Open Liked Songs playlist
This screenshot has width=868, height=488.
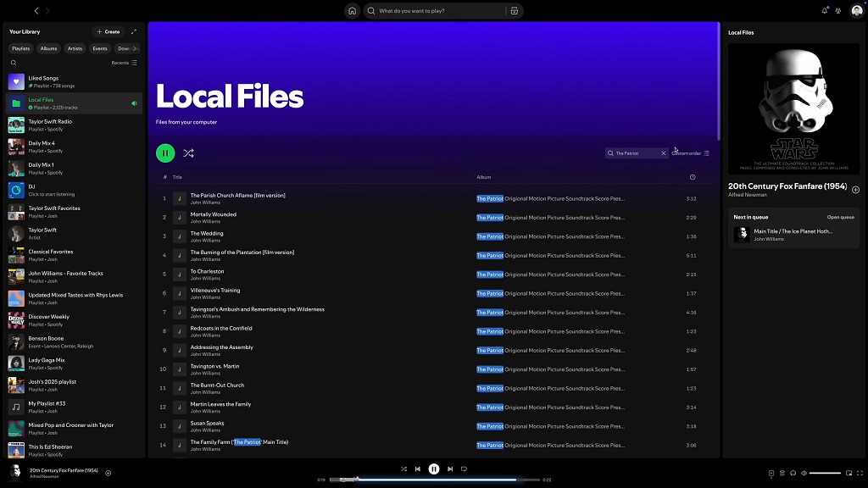[x=74, y=82]
